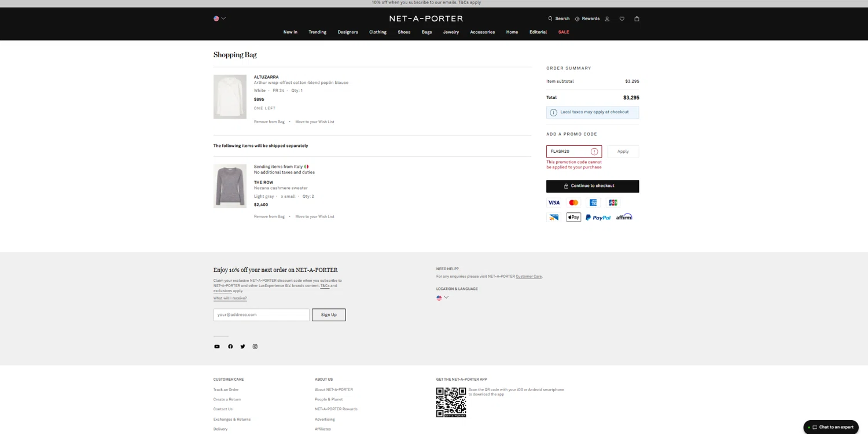Viewport: 868px width, 434px height.
Task: Open the Editorial menu
Action: point(538,32)
